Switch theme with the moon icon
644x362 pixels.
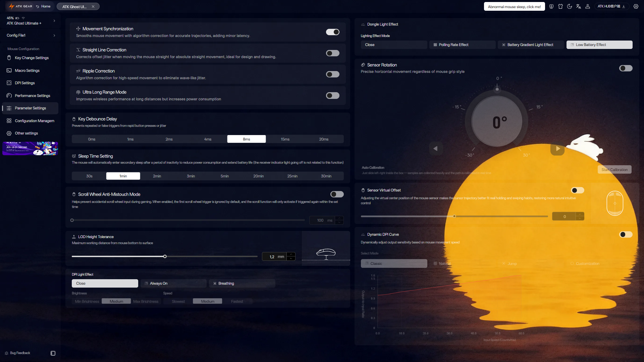pos(570,6)
